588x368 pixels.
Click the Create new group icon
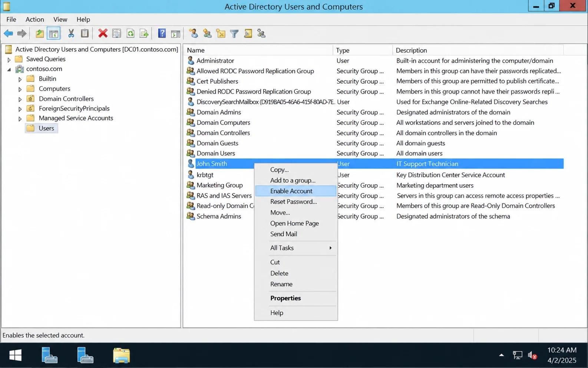[207, 34]
